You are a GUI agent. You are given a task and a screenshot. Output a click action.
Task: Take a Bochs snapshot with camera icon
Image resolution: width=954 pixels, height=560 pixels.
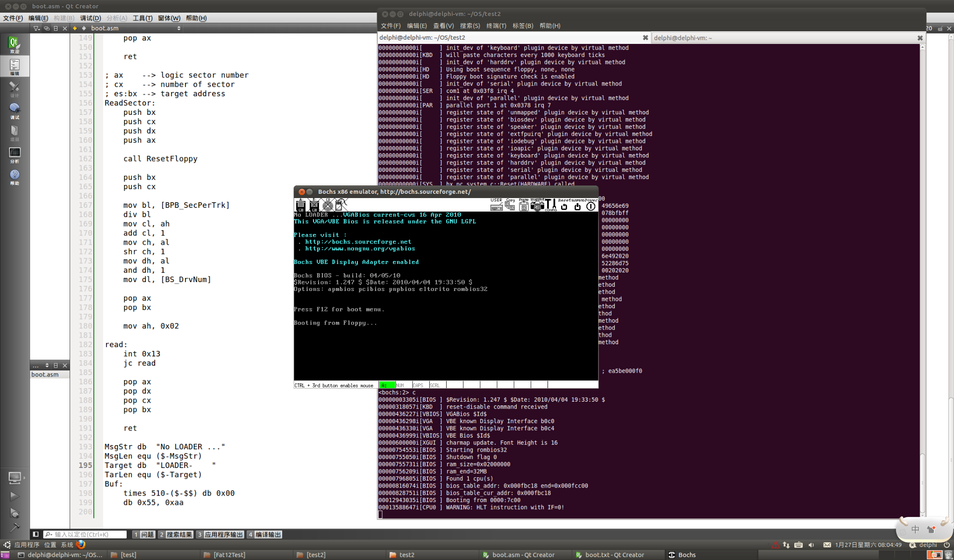537,206
